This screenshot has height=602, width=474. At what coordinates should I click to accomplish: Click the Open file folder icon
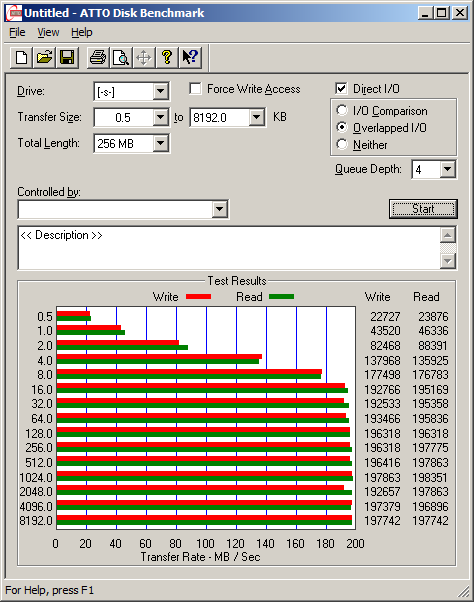44,58
